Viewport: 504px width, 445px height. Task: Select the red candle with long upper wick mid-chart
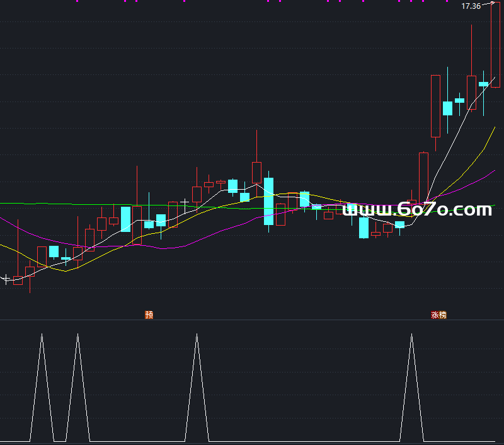pos(256,172)
